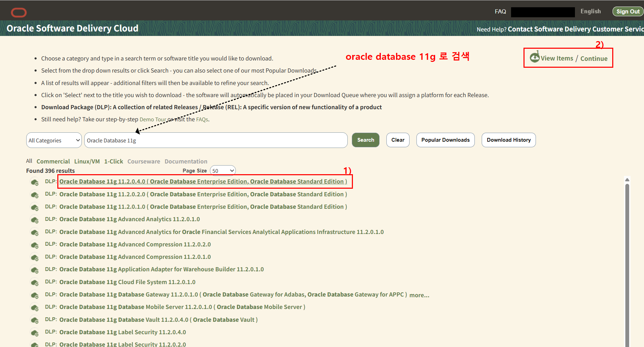
Task: Click the search term input field
Action: pyautogui.click(x=216, y=140)
